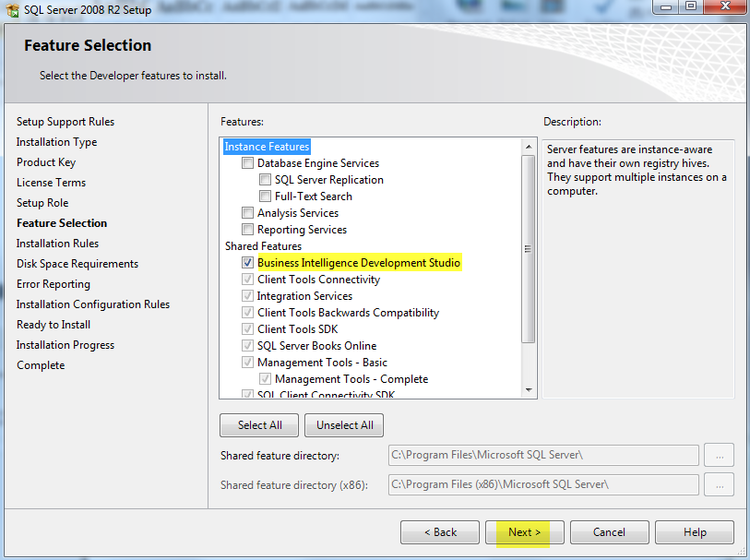The image size is (750, 560).
Task: Toggle Integration Services checkbox
Action: (247, 296)
